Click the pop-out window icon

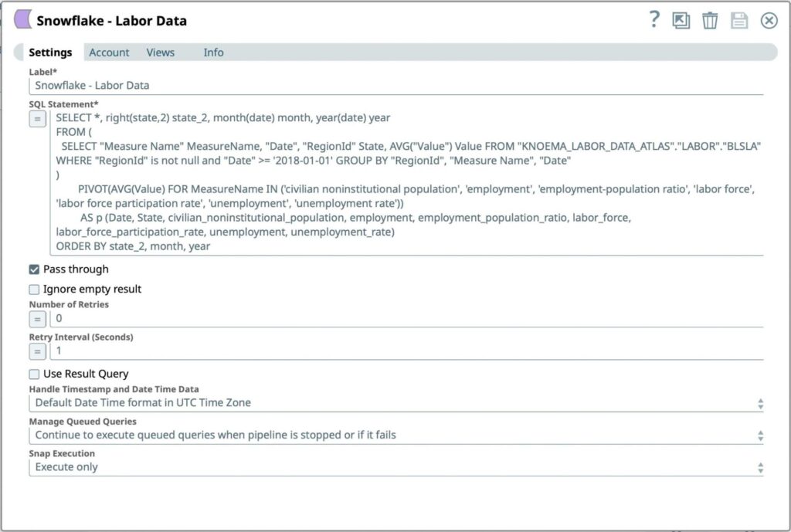(681, 21)
